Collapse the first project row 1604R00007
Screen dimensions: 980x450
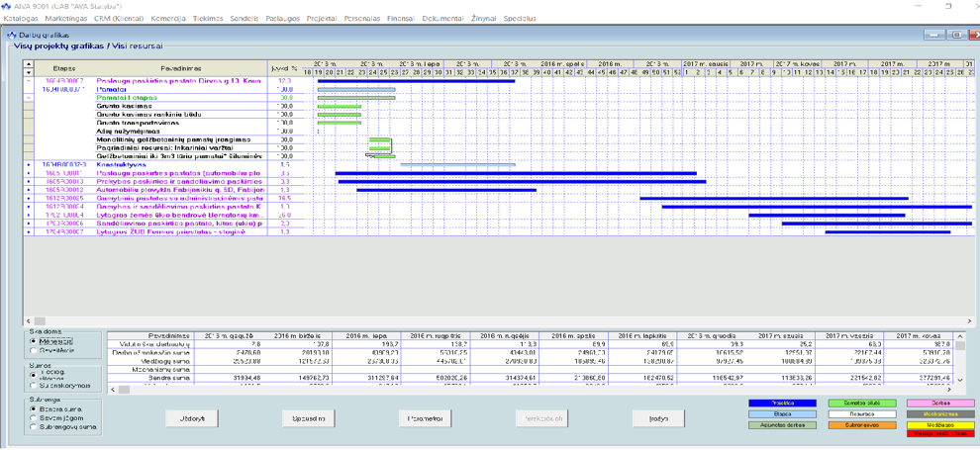[x=29, y=81]
